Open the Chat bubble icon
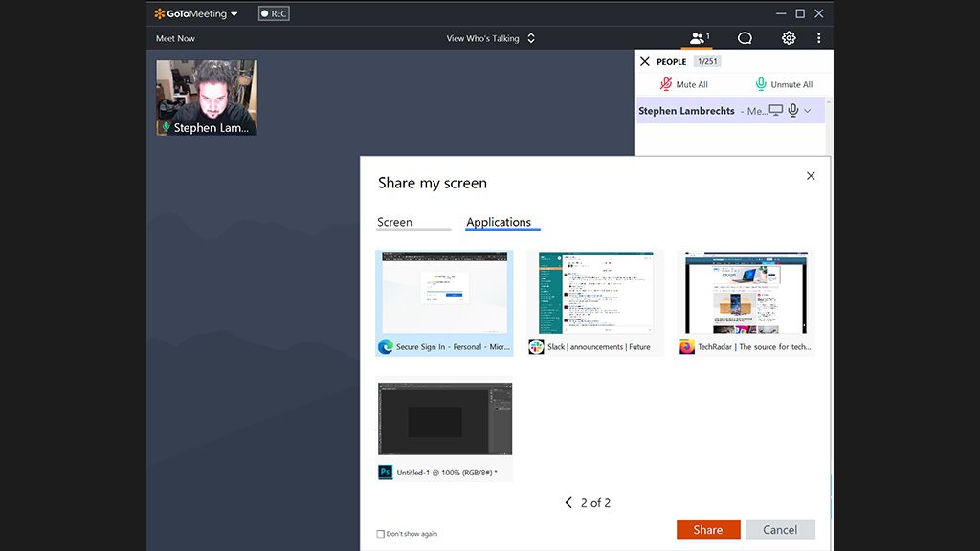Image resolution: width=980 pixels, height=551 pixels. 744,37
